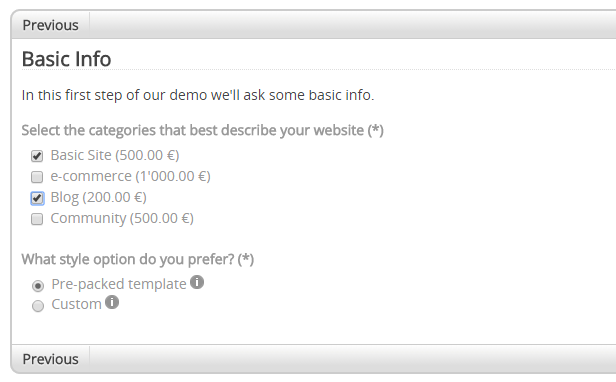Click the Basic Site (500.00 €) label

coord(115,155)
